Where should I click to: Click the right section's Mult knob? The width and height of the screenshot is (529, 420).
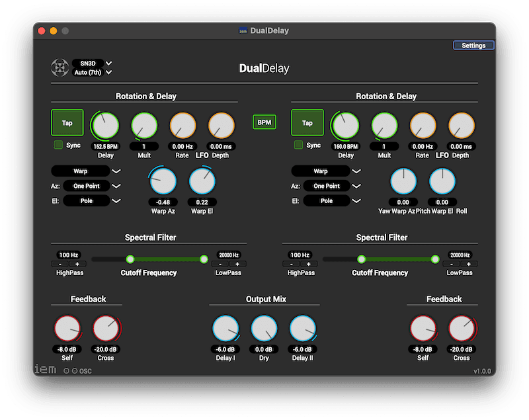pyautogui.click(x=384, y=126)
